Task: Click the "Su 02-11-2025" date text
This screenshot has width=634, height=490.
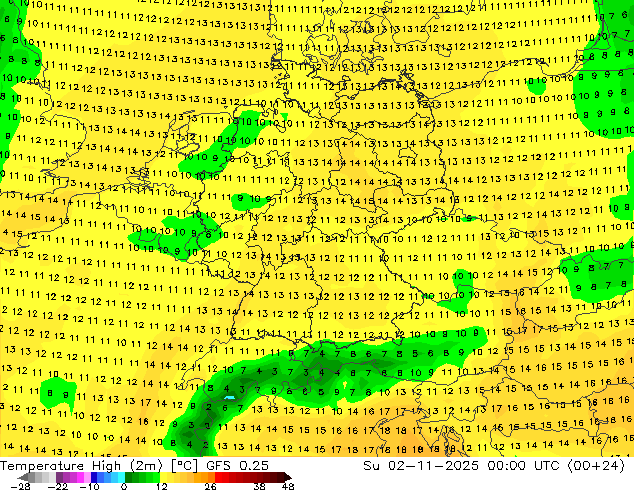Action: [421, 466]
